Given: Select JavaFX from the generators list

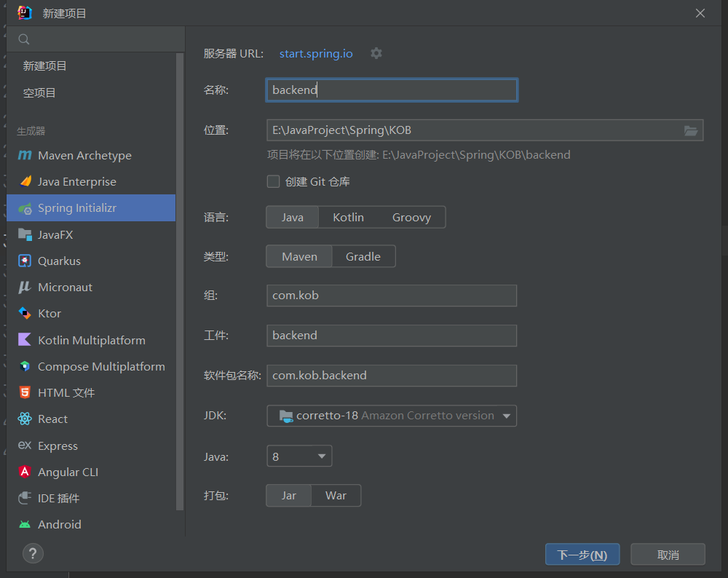Looking at the screenshot, I should pyautogui.click(x=55, y=234).
